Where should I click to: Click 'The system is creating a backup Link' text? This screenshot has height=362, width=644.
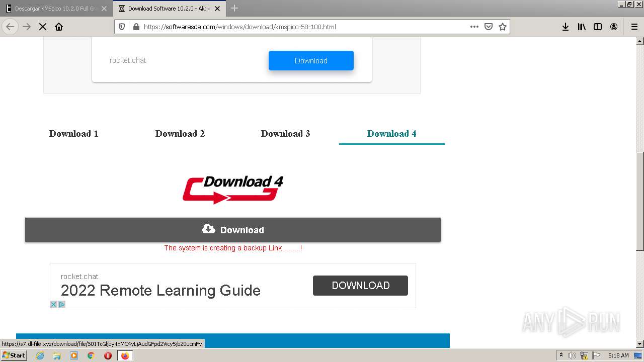[x=233, y=248]
